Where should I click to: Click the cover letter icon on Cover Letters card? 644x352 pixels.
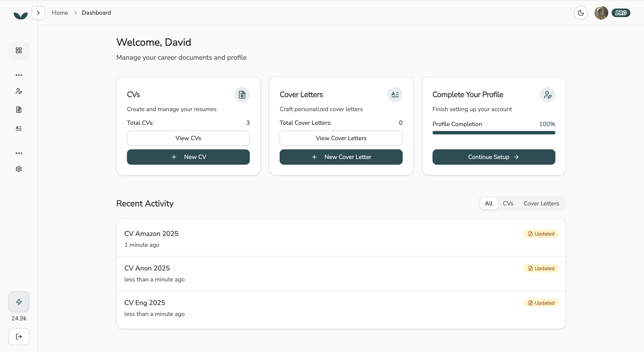pos(395,95)
